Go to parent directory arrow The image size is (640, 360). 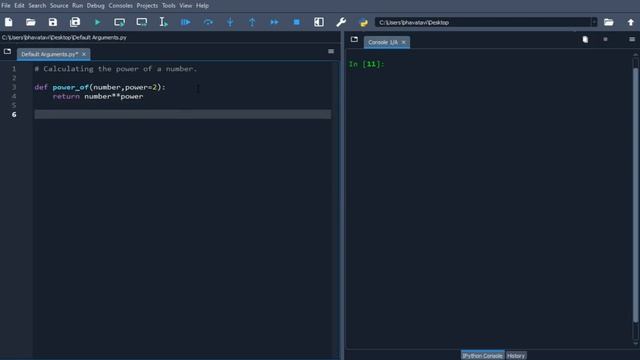pyautogui.click(x=631, y=22)
